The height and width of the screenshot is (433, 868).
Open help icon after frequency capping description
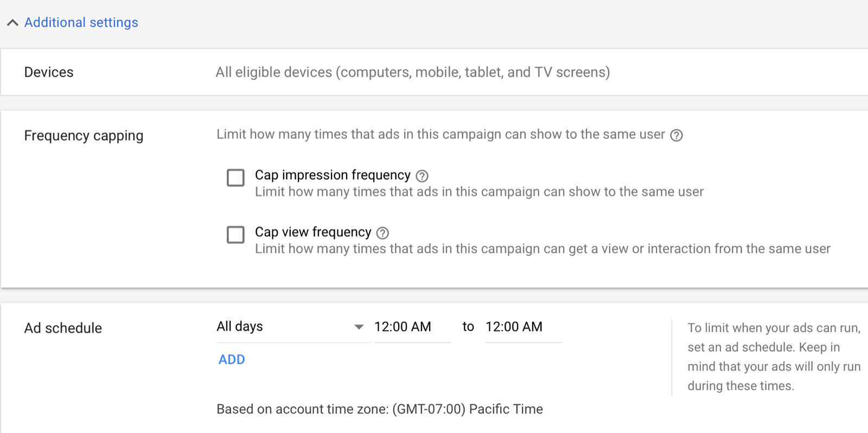click(676, 135)
